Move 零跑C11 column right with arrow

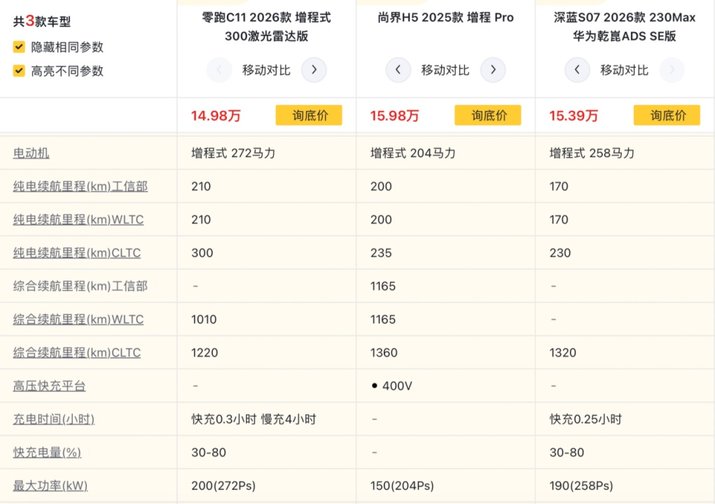pyautogui.click(x=314, y=70)
